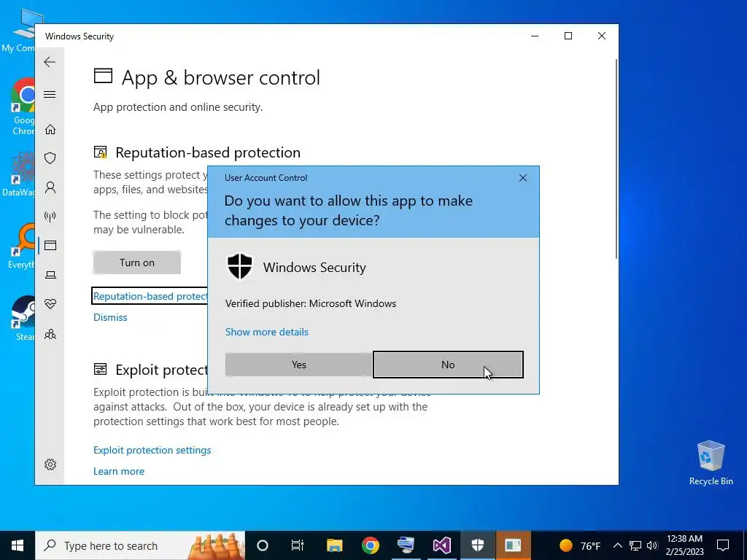Click 'Verified publisher: Microsoft Windows' text
Image resolution: width=747 pixels, height=560 pixels.
pos(311,303)
